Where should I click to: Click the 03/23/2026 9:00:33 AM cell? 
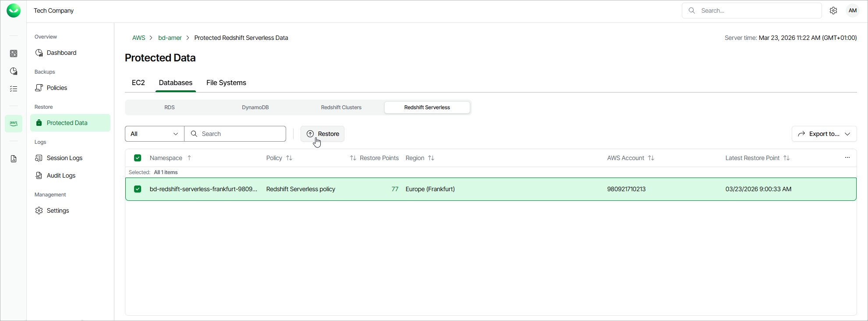(758, 189)
